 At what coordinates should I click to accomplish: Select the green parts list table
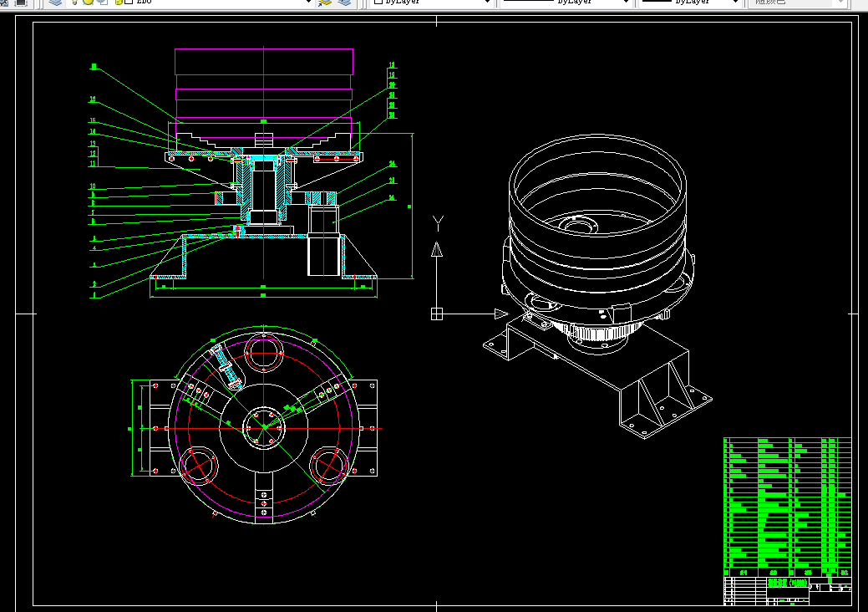point(787,507)
